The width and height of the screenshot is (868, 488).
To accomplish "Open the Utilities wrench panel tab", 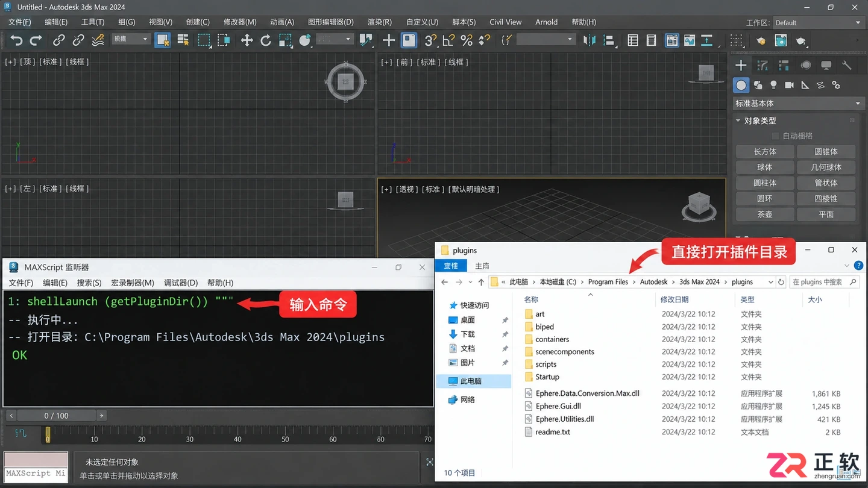I will pyautogui.click(x=847, y=65).
